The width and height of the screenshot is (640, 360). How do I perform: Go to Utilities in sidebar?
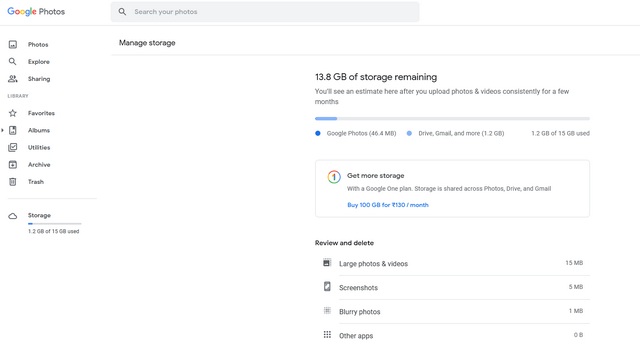pos(39,147)
